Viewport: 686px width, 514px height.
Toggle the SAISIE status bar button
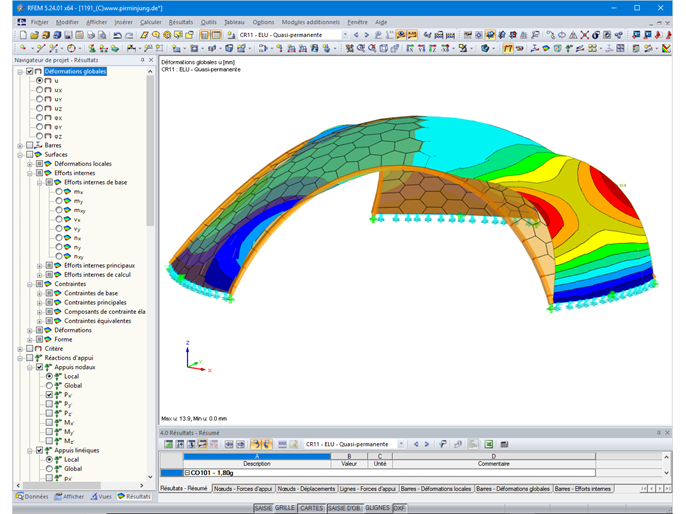263,508
